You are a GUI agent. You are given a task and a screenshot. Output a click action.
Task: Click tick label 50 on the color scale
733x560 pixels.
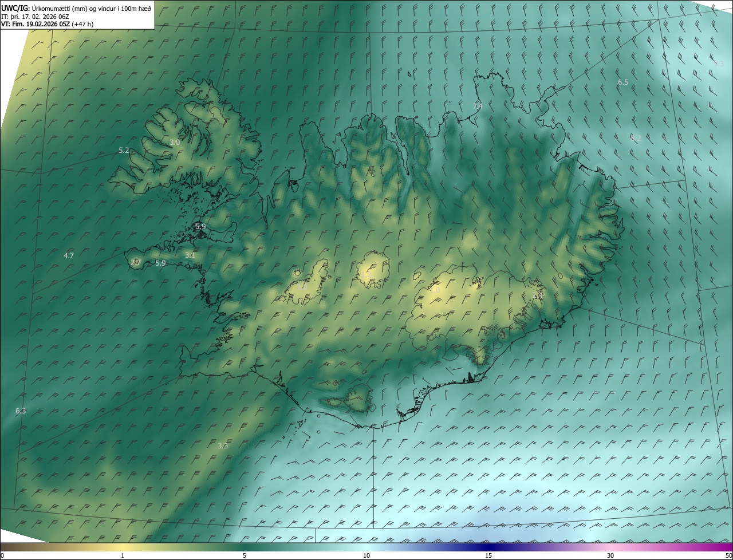[x=728, y=555]
